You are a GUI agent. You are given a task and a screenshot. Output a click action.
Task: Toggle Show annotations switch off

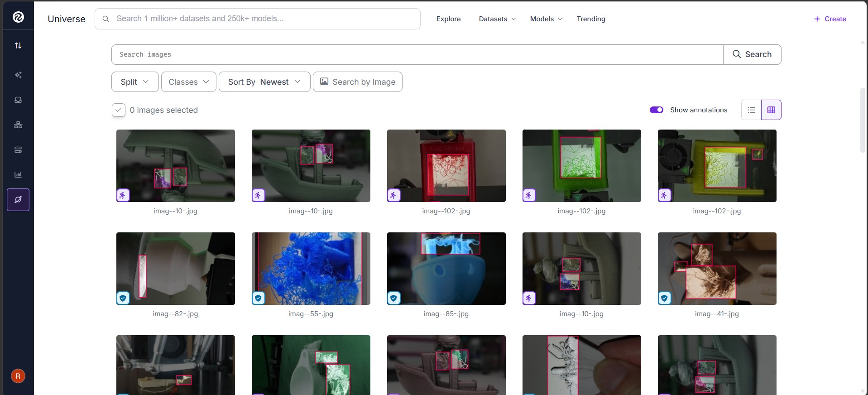(x=657, y=110)
